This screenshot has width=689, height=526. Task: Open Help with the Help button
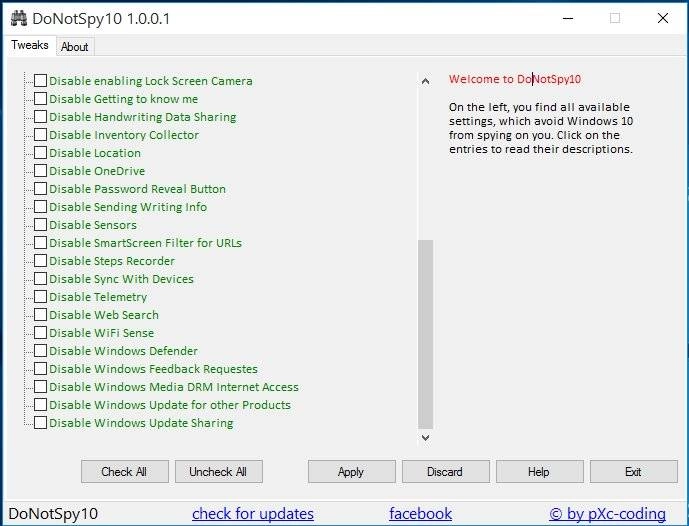click(x=540, y=472)
